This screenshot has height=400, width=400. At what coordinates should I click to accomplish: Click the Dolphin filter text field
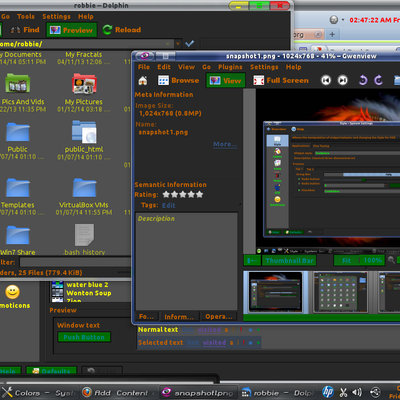[75, 262]
